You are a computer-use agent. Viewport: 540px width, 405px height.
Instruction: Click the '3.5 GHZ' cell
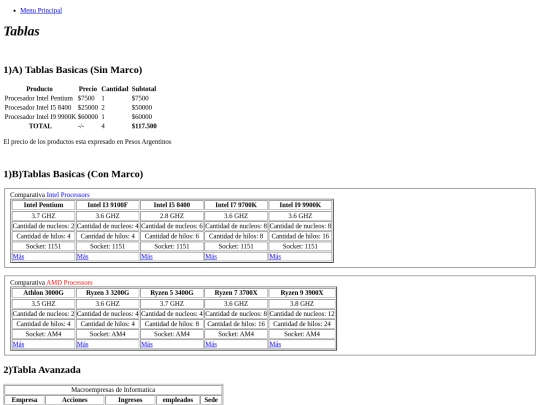43,304
